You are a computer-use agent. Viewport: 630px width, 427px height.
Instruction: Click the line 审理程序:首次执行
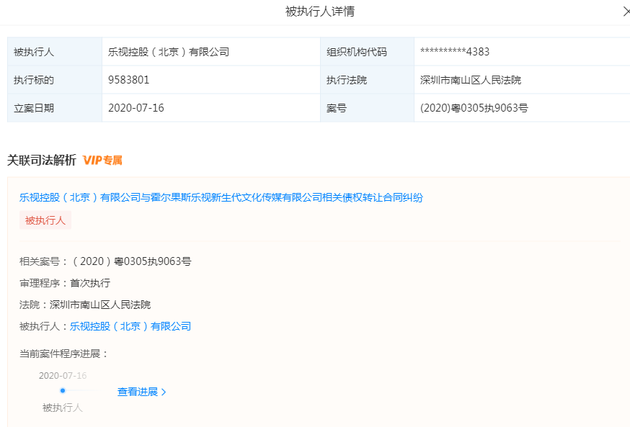65,283
